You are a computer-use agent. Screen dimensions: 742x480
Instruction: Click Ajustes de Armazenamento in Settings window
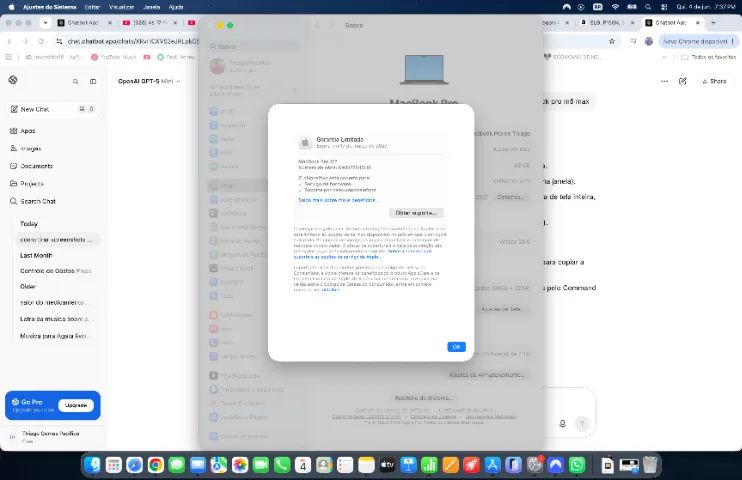pos(487,375)
